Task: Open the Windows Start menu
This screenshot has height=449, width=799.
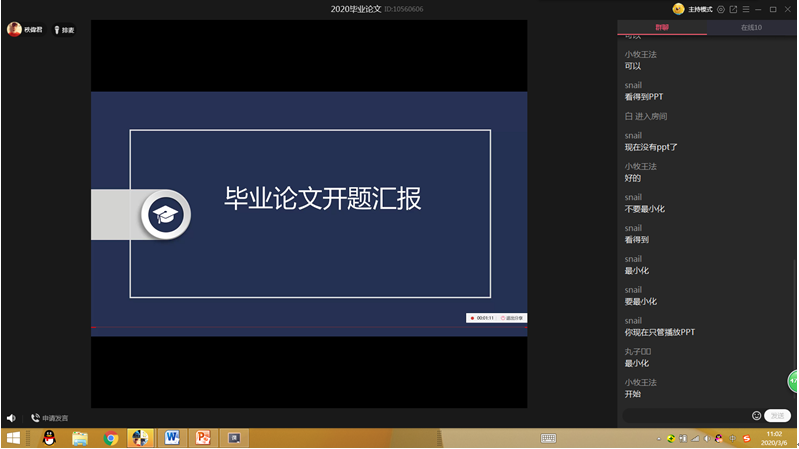Action: tap(14, 438)
